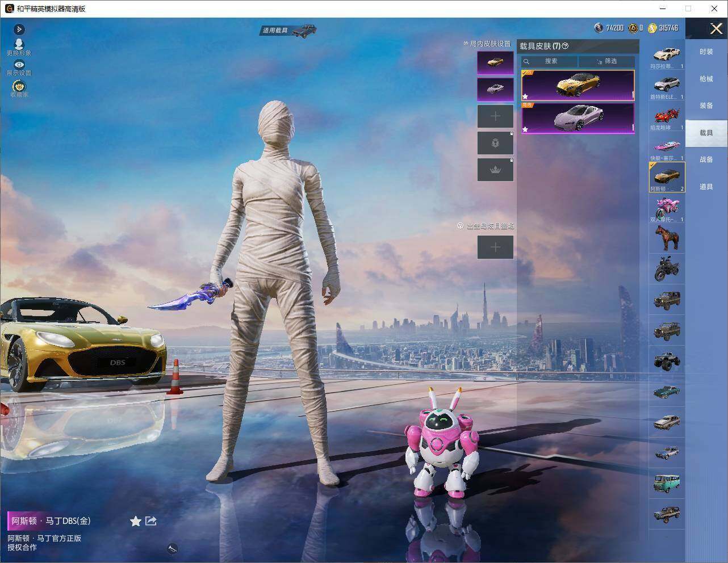
Task: Select the black motorcycle in vehicle list
Action: 667,268
